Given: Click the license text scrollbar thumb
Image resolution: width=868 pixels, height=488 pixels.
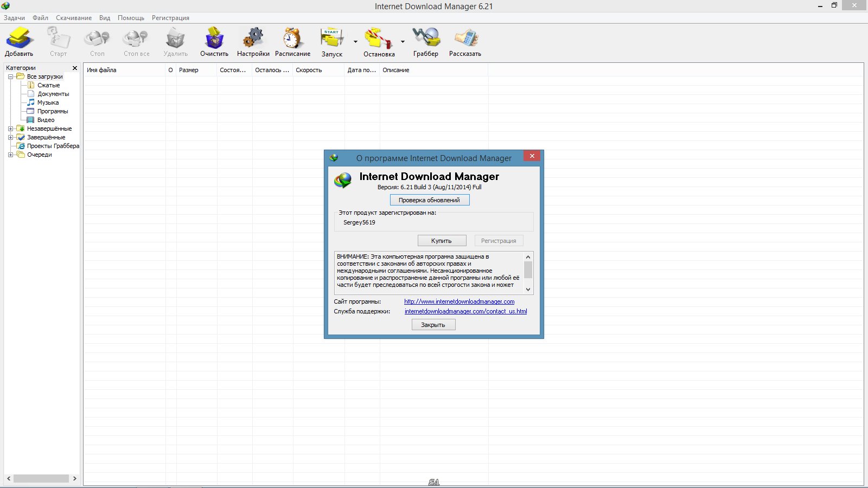Looking at the screenshot, I should point(528,269).
